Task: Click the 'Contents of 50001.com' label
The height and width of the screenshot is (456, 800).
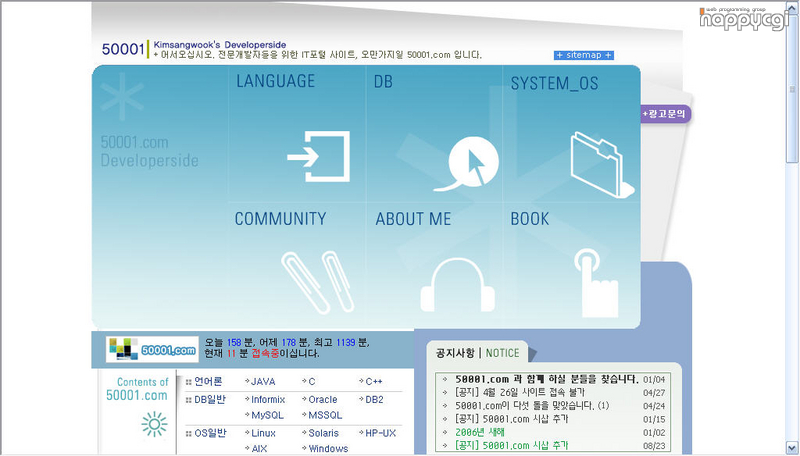Action: click(x=137, y=389)
